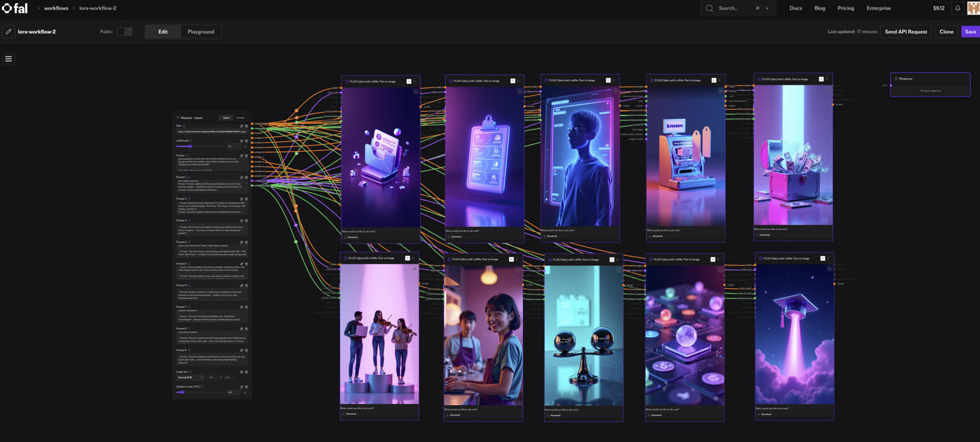Open the Blog link
Image resolution: width=980 pixels, height=442 pixels.
point(820,8)
